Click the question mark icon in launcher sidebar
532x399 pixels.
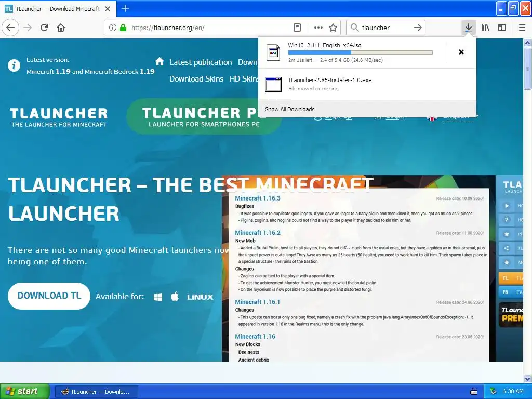(507, 220)
